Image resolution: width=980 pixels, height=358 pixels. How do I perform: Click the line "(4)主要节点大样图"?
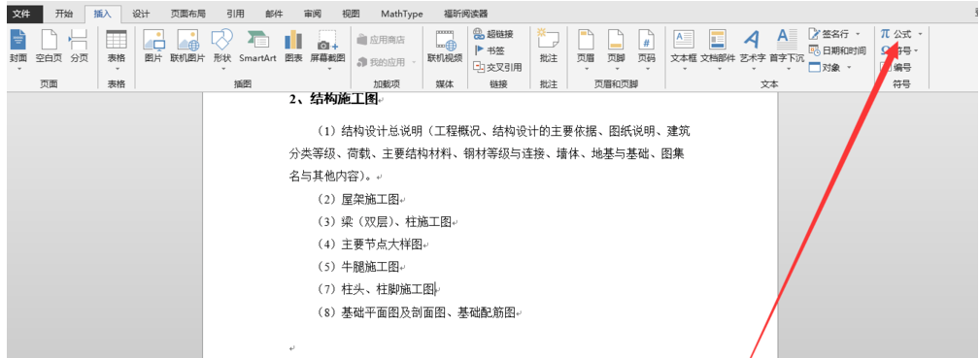click(x=371, y=244)
